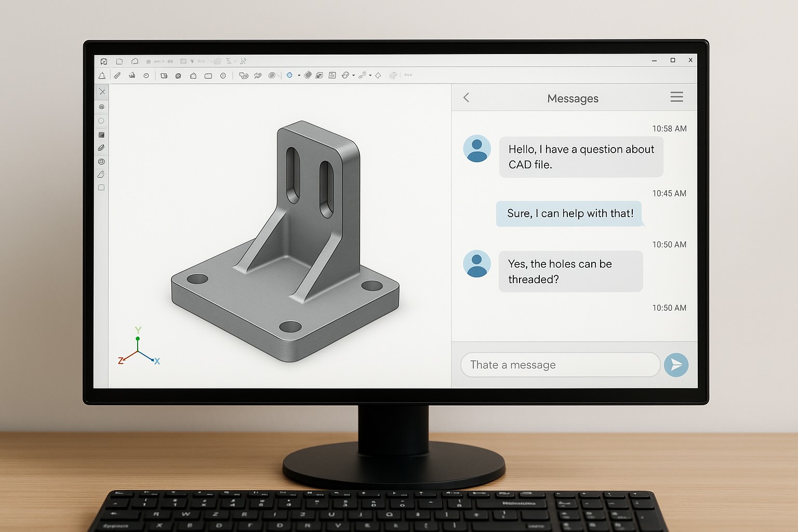Click the avatar beside the threaded holes message
The width and height of the screenshot is (798, 532).
477,264
